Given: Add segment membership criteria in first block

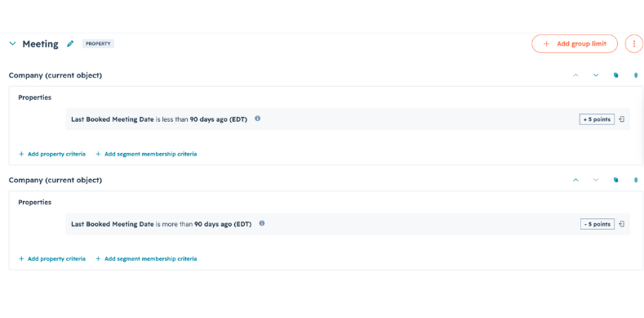Looking at the screenshot, I should 146,154.
